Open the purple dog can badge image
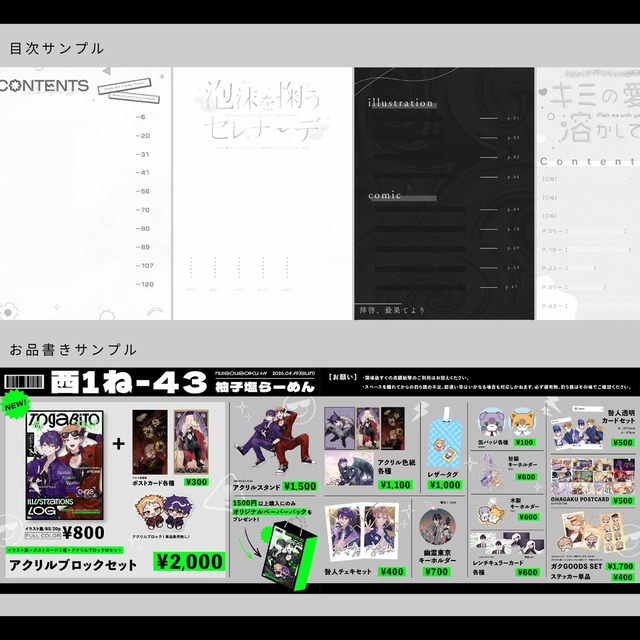This screenshot has width=640, height=640. 493,424
